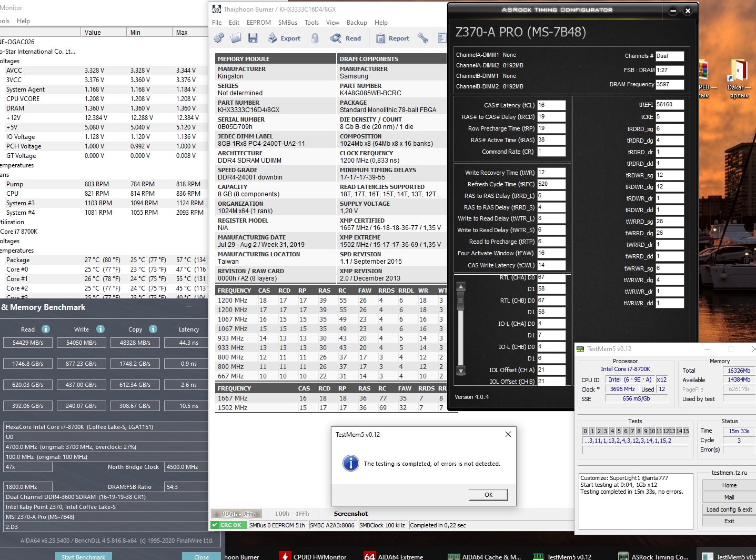Click the Max column header in HWMonitor
This screenshot has width=756, height=560.
[190, 33]
